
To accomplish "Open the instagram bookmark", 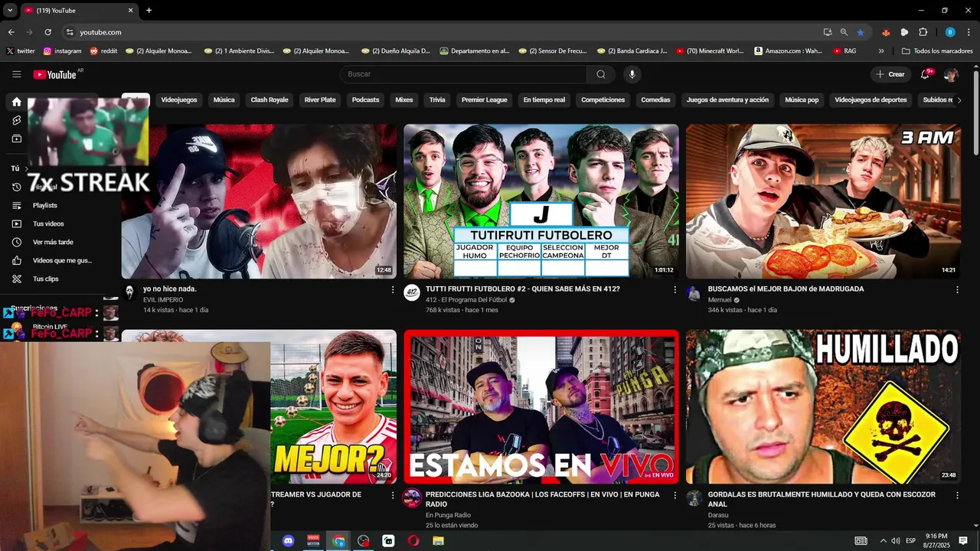I will click(x=62, y=51).
